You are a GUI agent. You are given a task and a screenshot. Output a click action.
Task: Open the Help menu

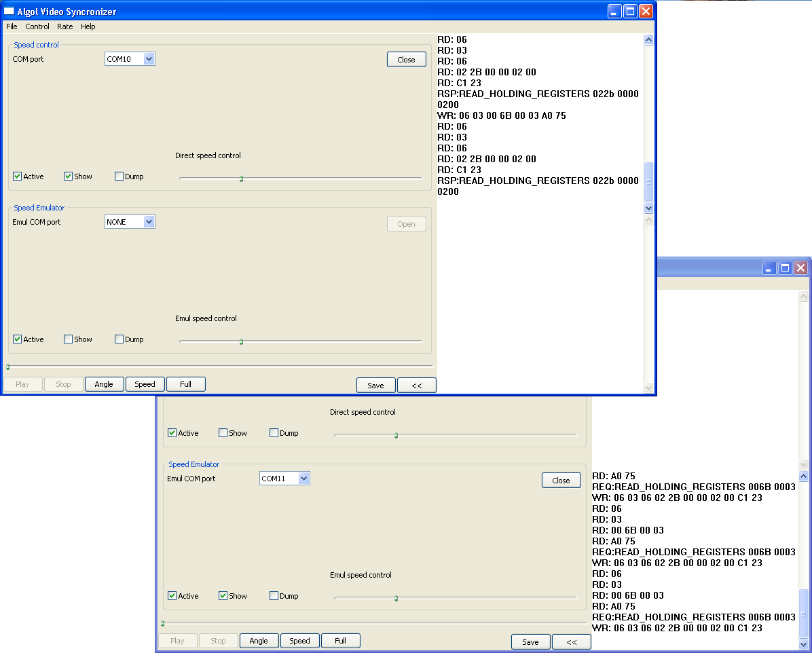(x=88, y=26)
